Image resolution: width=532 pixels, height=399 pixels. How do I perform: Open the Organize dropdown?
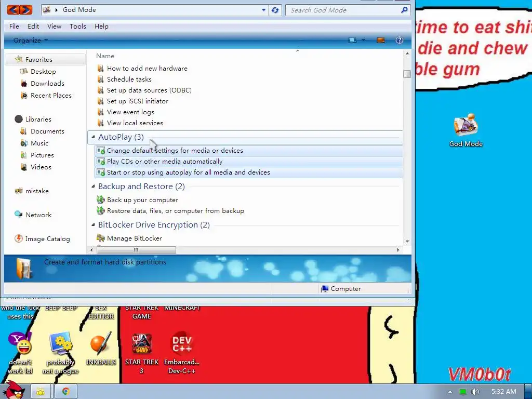click(31, 41)
